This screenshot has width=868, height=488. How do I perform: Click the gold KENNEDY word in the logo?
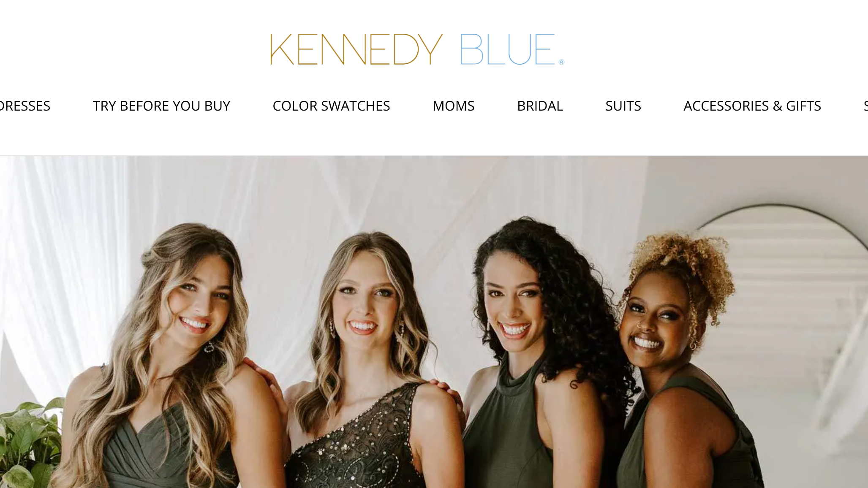click(x=356, y=49)
